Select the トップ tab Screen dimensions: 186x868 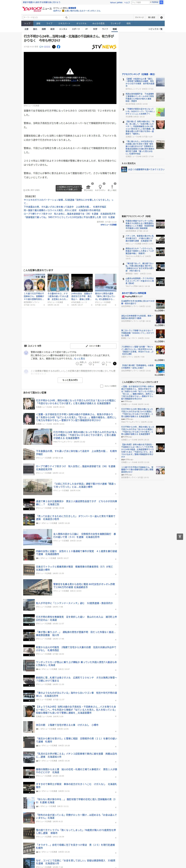pyautogui.click(x=27, y=23)
